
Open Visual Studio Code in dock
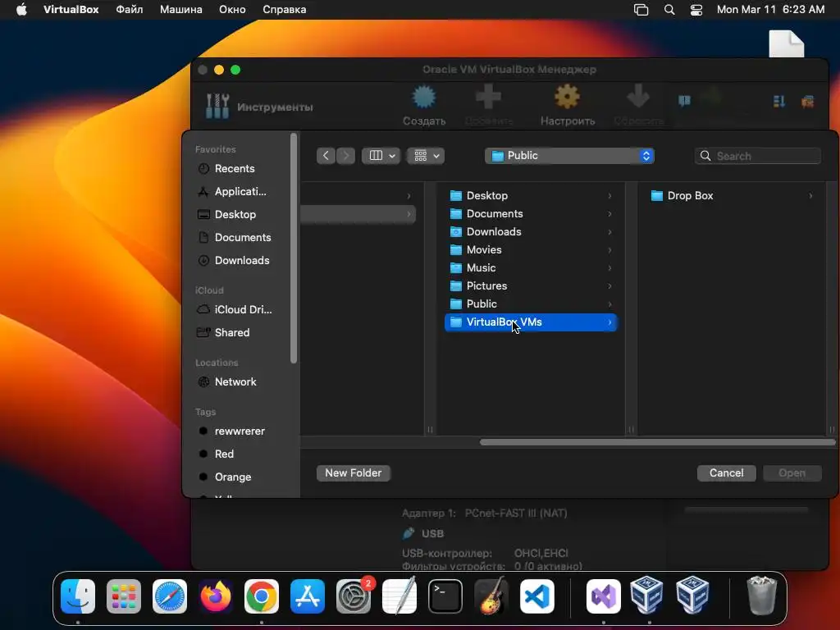point(537,596)
